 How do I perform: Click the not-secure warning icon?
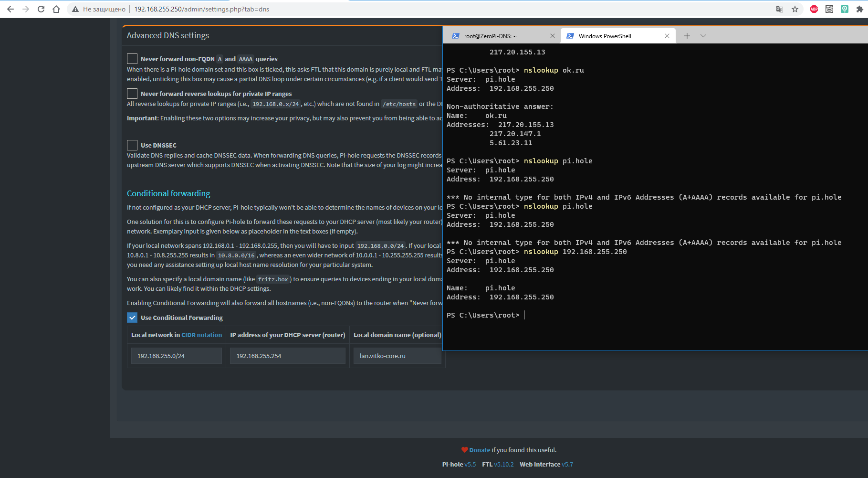pos(75,9)
